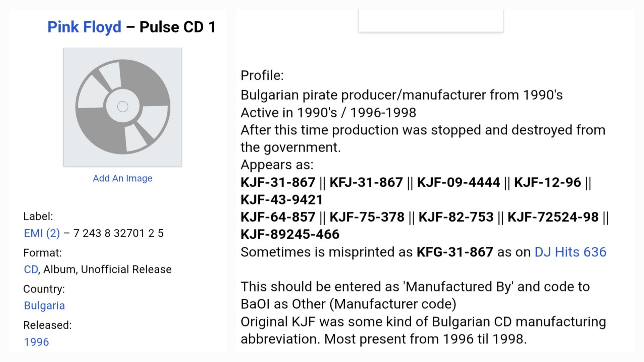Click the bold code KJF-43-9421
The height and width of the screenshot is (362, 644).
pos(282,200)
